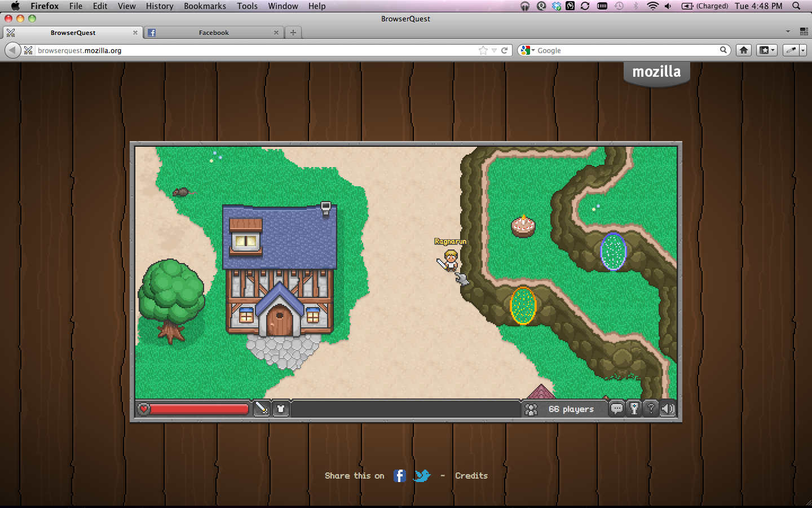Open the bookmarks menu button
Viewport: 812px width, 508px height.
[x=767, y=50]
